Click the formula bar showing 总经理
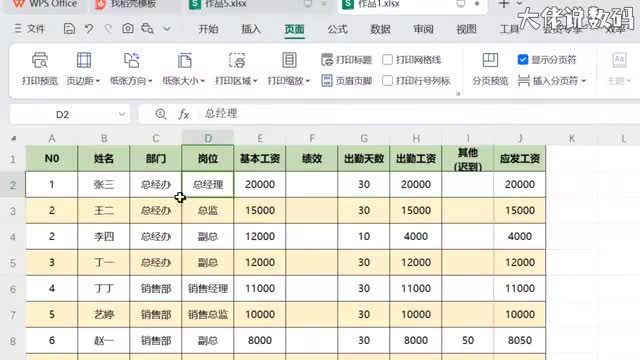Viewport: 640px width, 360px height. coord(420,114)
